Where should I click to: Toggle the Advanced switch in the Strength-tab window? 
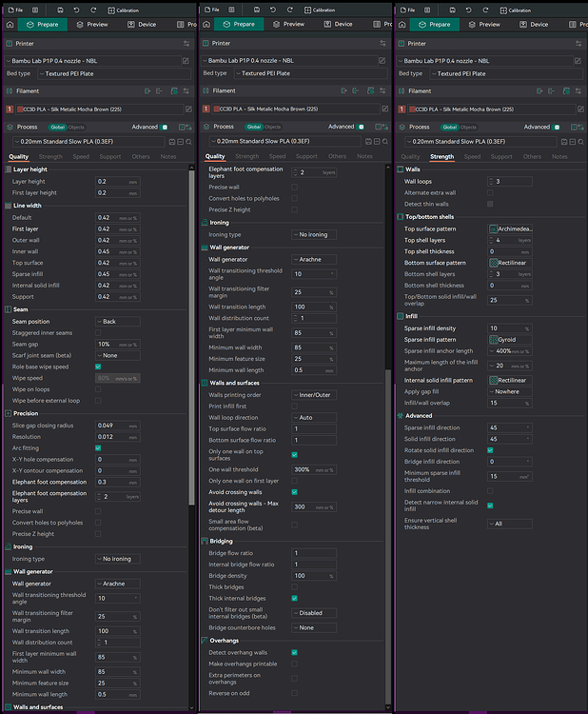[557, 127]
